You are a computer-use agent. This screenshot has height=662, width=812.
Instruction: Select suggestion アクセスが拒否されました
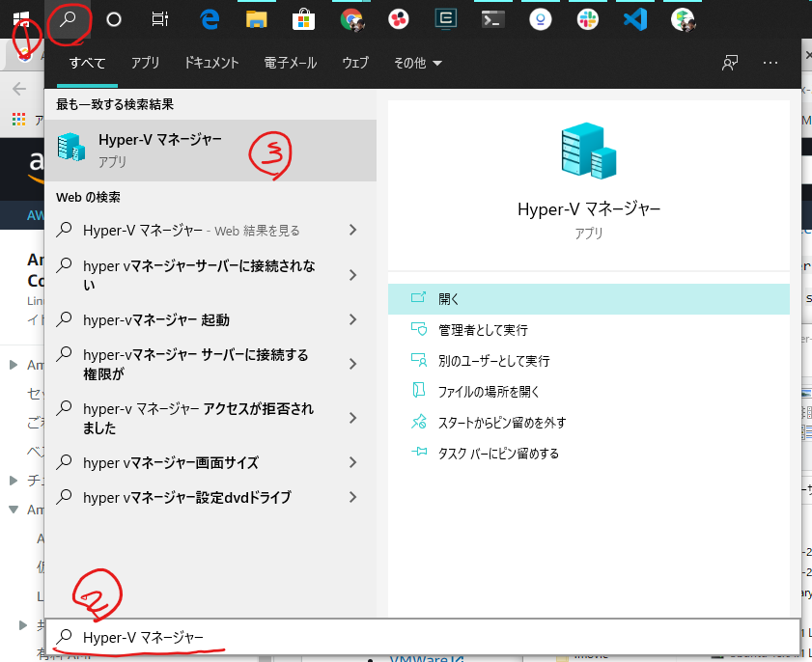click(198, 418)
